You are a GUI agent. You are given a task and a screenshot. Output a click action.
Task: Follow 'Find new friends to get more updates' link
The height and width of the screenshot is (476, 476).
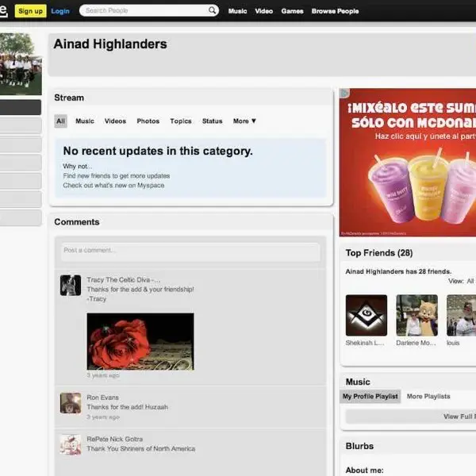(x=117, y=176)
